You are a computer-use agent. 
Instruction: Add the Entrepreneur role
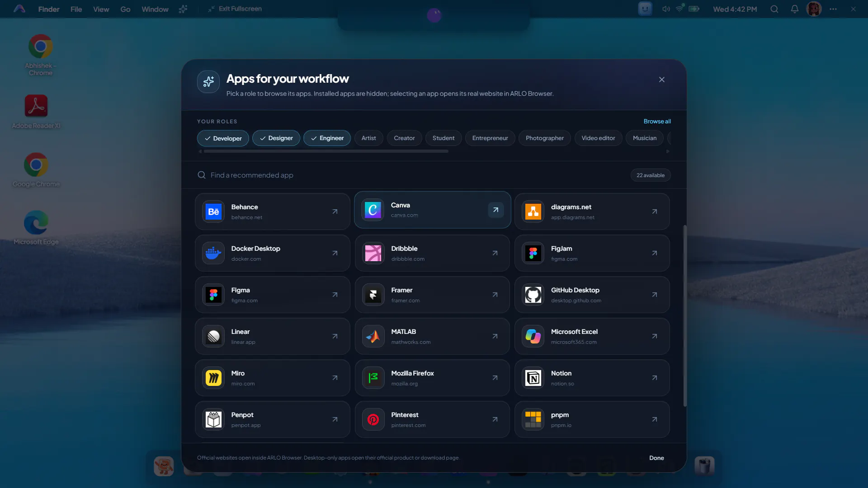point(490,138)
